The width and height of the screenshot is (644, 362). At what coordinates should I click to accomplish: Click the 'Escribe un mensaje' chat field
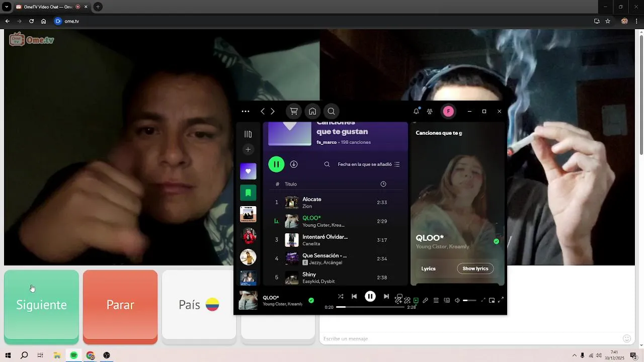click(470, 339)
